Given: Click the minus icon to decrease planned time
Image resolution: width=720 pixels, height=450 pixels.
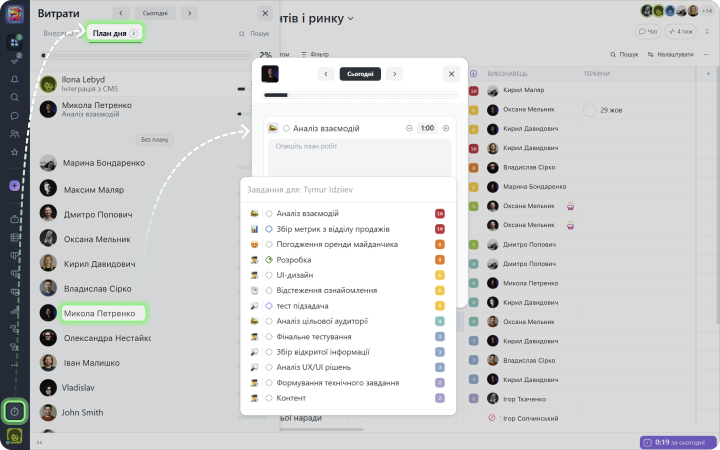Looking at the screenshot, I should click(409, 128).
